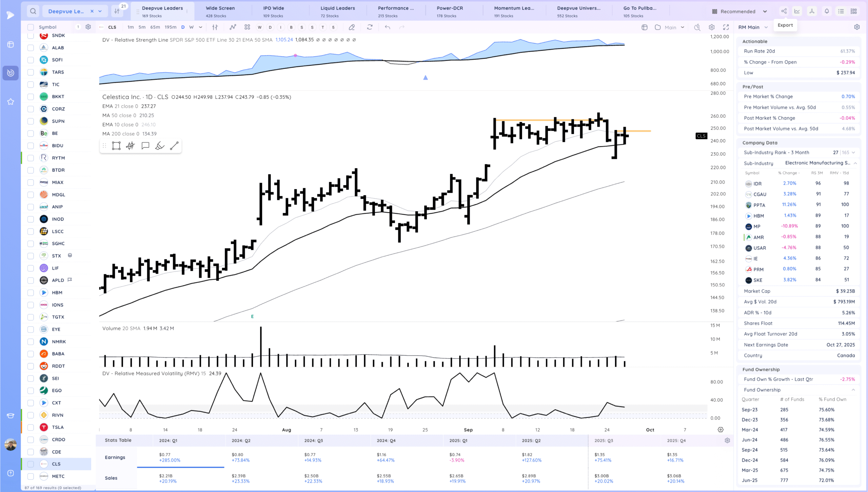Select the 65m timeframe
Screen dimensions: 868x492
[x=155, y=27]
